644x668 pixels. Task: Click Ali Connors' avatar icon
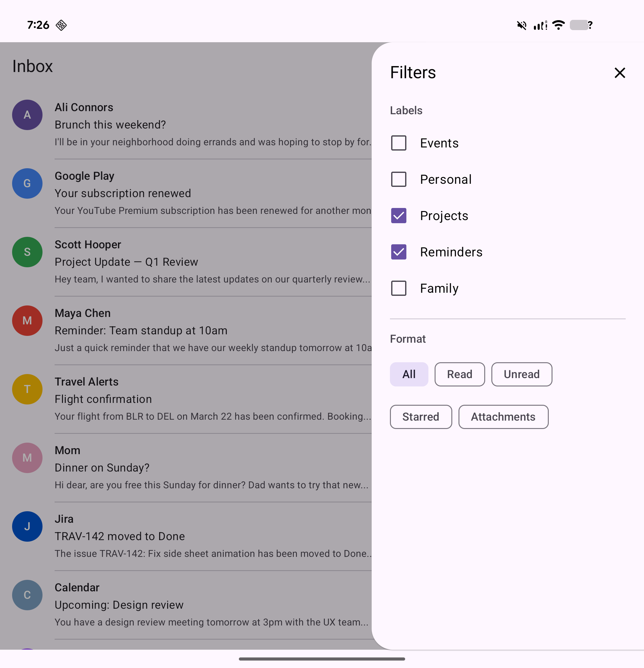pyautogui.click(x=27, y=115)
